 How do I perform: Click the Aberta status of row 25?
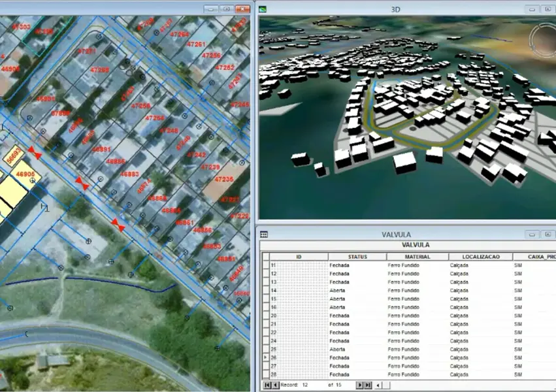(x=337, y=350)
